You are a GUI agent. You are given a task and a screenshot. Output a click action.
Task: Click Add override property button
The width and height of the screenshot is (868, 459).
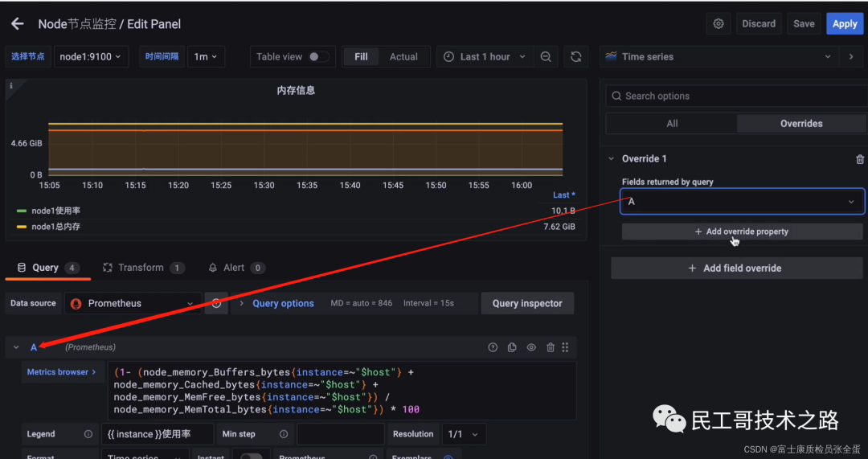point(742,232)
